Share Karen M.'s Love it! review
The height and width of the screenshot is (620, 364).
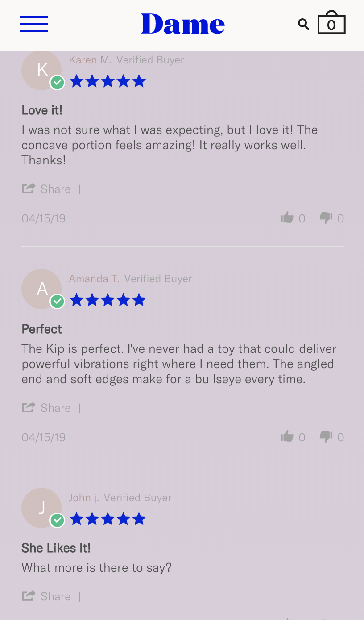coord(46,189)
